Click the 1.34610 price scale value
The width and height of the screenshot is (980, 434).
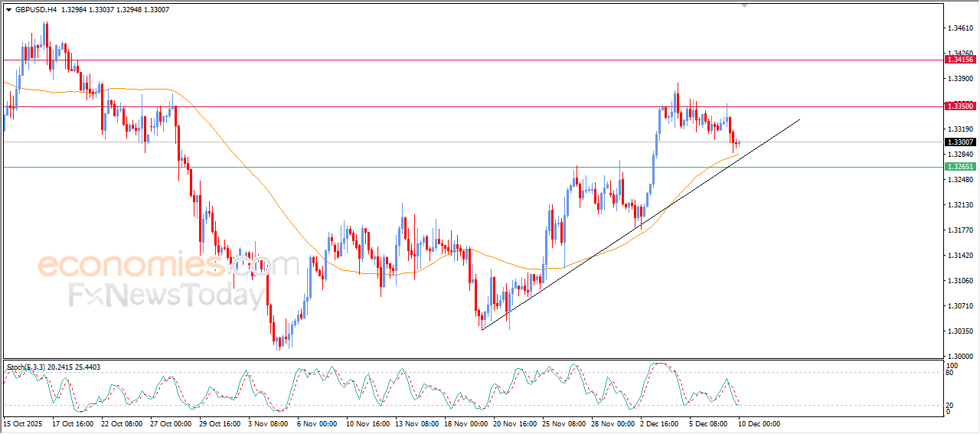tap(960, 28)
